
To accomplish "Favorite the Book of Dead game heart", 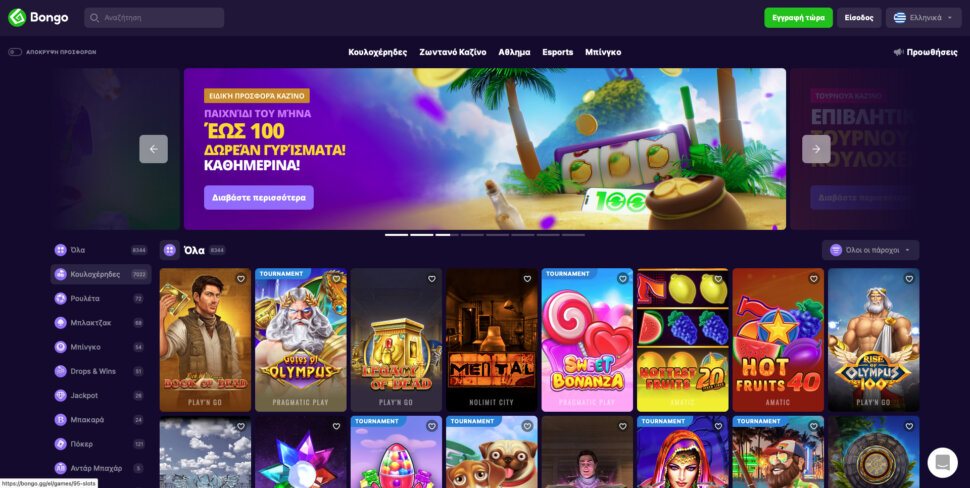I will [x=241, y=279].
